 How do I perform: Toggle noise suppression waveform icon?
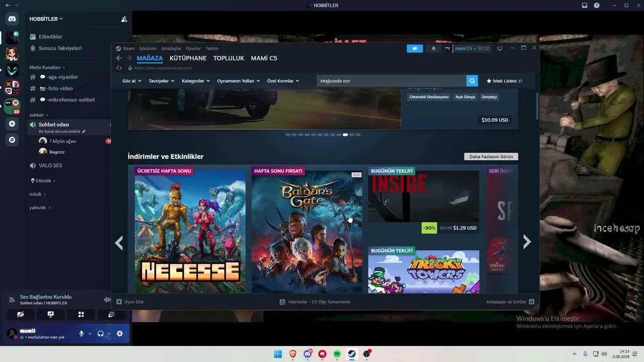(107, 300)
